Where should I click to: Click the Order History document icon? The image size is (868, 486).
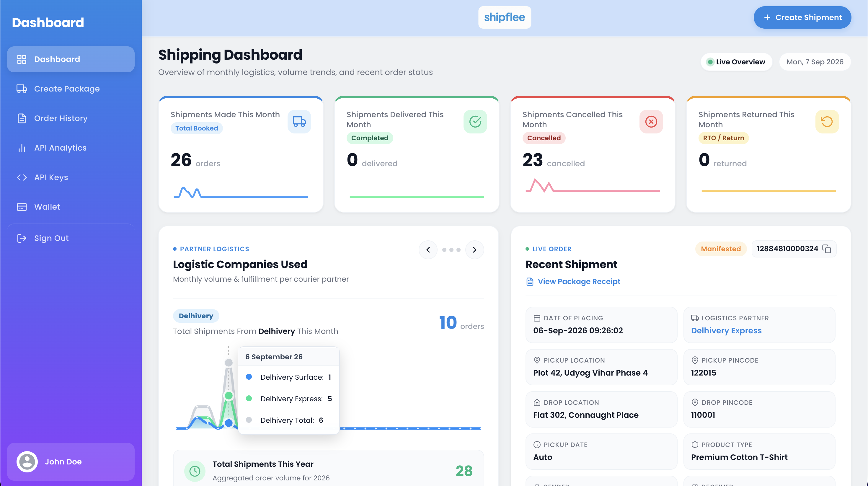tap(22, 118)
